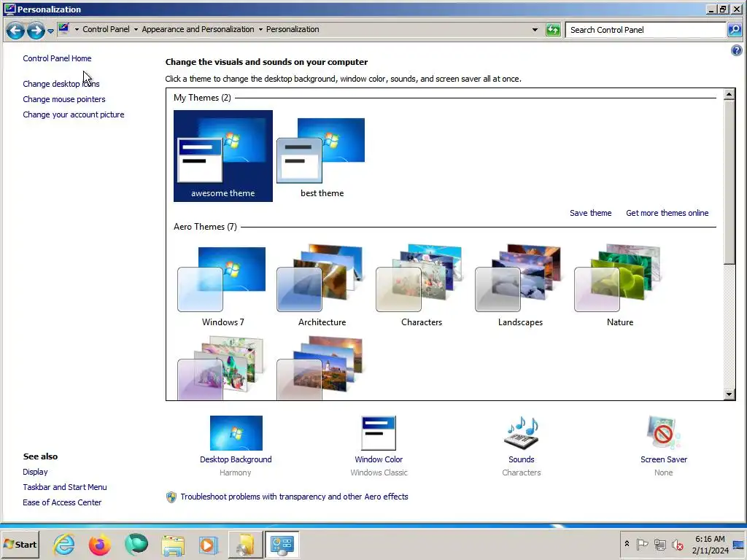Open Troubleshoot problems with transparency link
The height and width of the screenshot is (560, 747).
(x=294, y=497)
